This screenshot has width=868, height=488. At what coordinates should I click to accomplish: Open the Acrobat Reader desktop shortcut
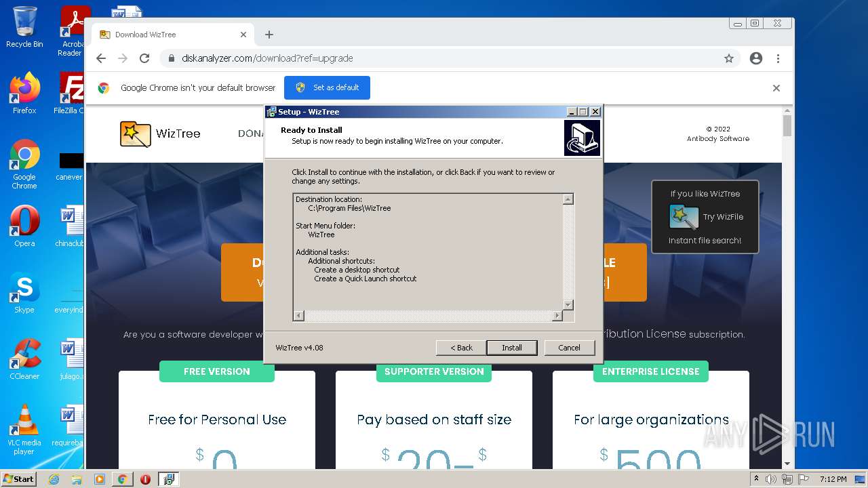72,31
